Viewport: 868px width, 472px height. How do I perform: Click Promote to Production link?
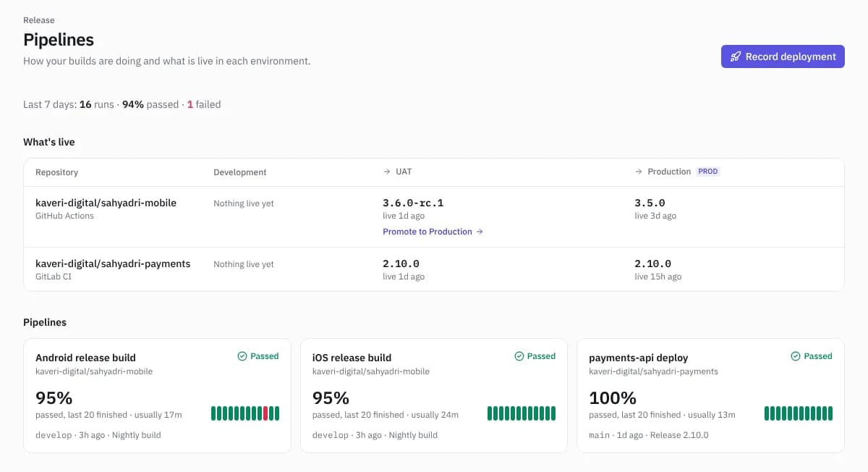(433, 232)
